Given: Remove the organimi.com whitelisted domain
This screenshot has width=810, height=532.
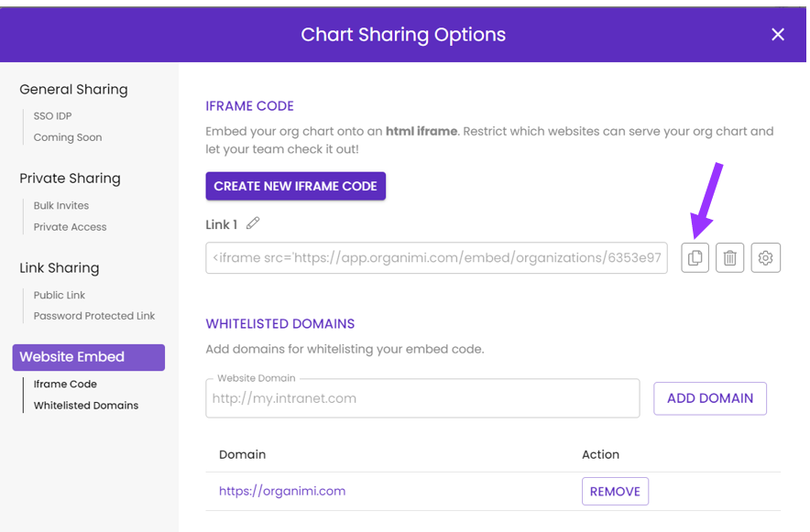Looking at the screenshot, I should (x=615, y=491).
